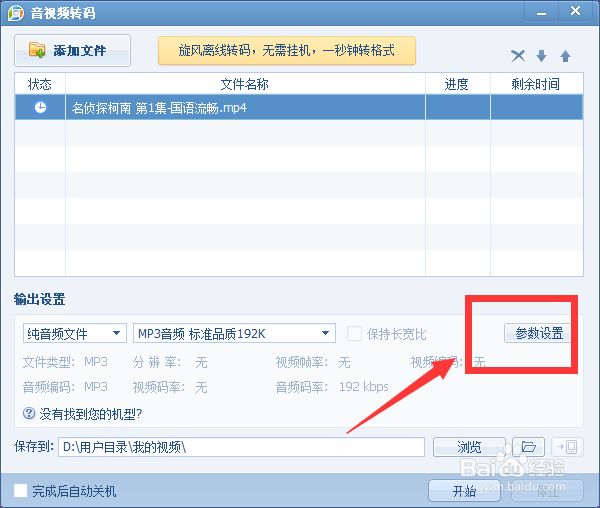The image size is (600, 508).
Task: Open the 没有找到您的机型? link
Action: 91,414
